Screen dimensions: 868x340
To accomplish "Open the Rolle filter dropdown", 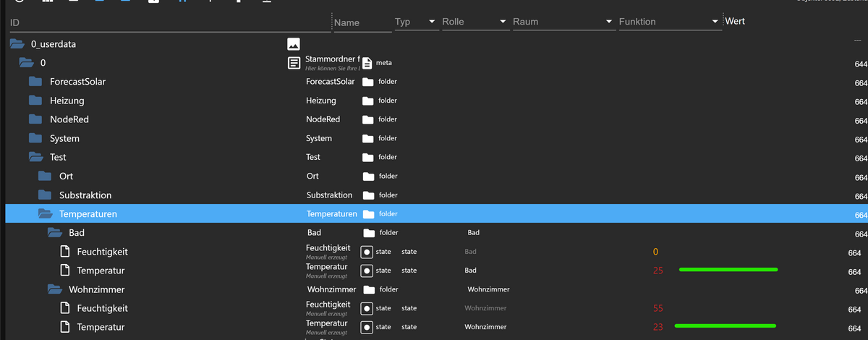I will click(x=475, y=22).
